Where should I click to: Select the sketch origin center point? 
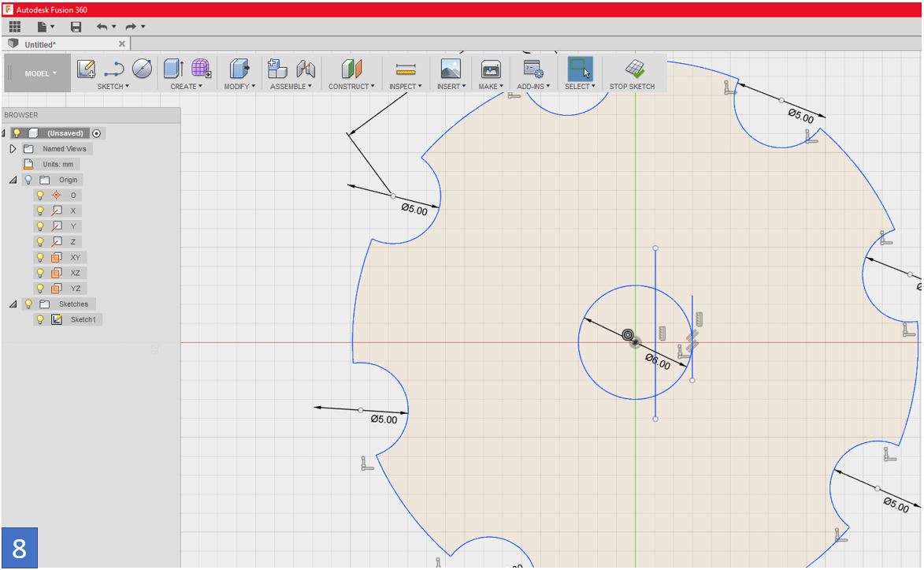[x=635, y=342]
